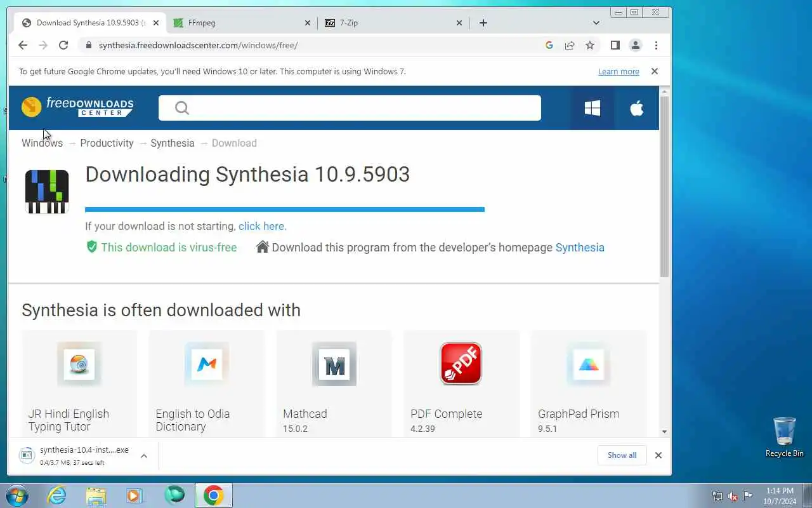
Task: Click the Chrome icon in the taskbar
Action: (213, 495)
